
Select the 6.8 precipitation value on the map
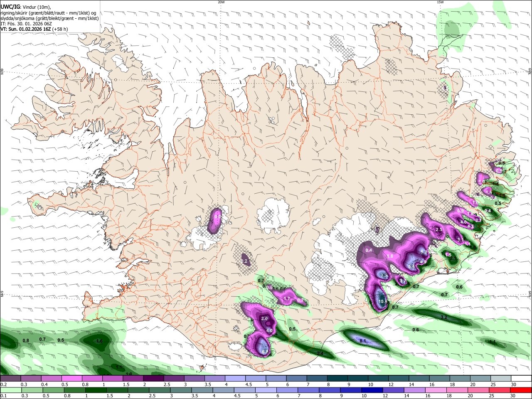(266, 352)
